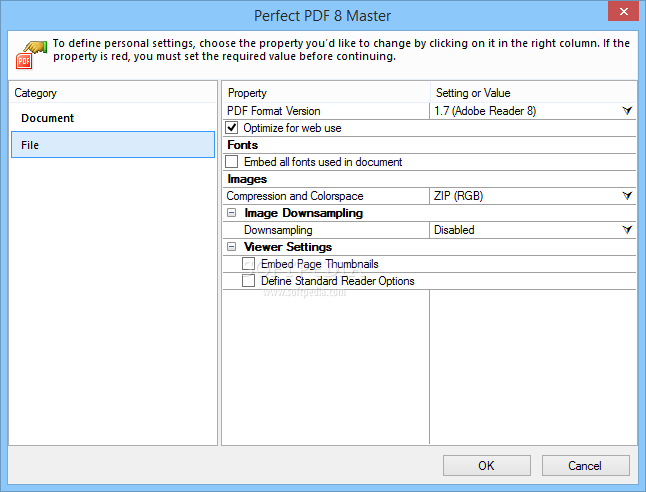Click the Compression and Colorspace property label

[x=295, y=196]
